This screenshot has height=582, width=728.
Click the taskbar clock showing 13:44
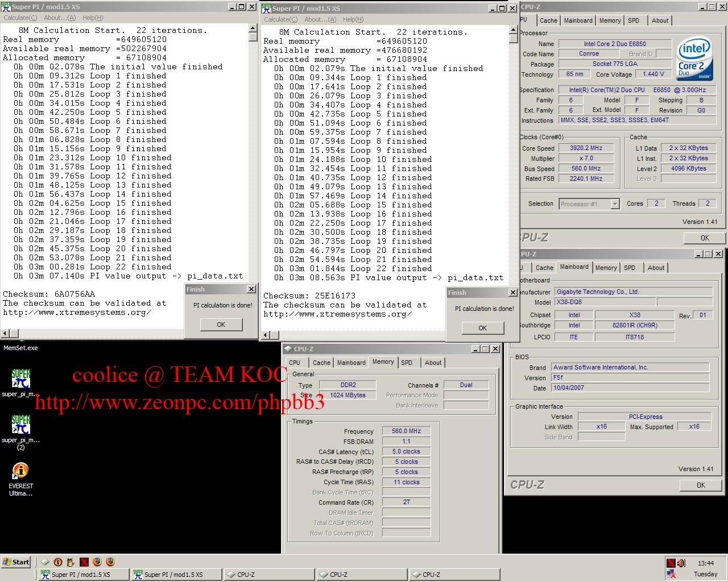coord(706,563)
